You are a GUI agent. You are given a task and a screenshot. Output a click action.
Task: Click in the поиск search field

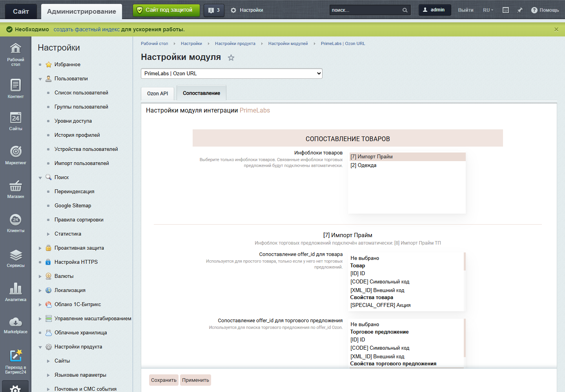[x=365, y=10]
